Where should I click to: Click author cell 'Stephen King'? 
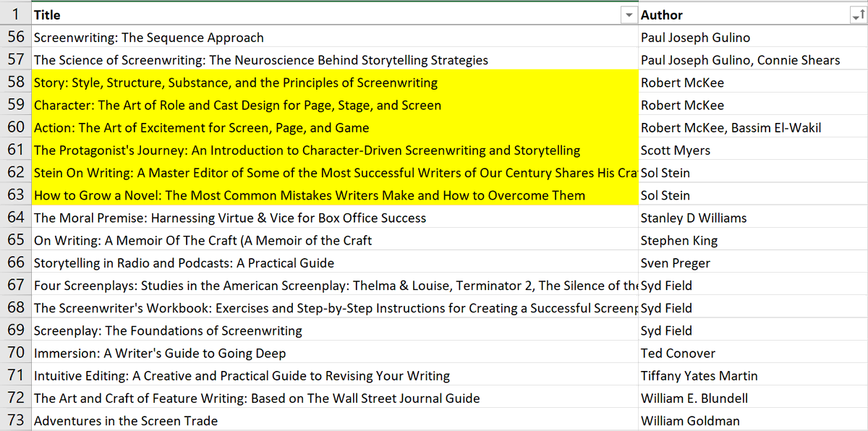753,240
